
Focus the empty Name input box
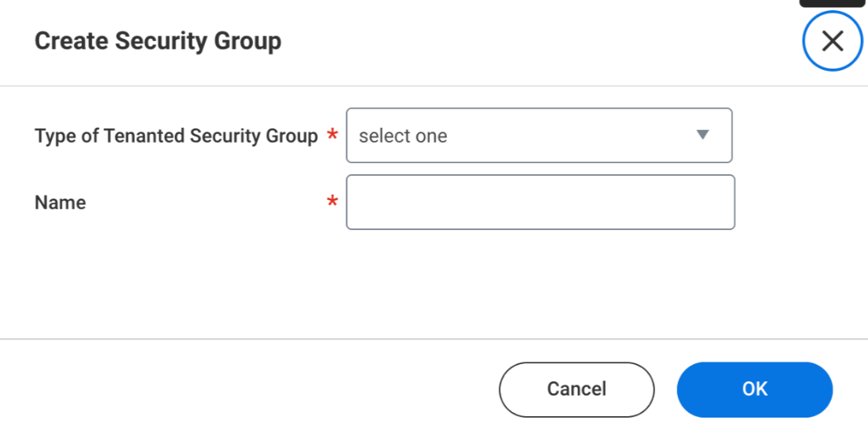pyautogui.click(x=540, y=202)
